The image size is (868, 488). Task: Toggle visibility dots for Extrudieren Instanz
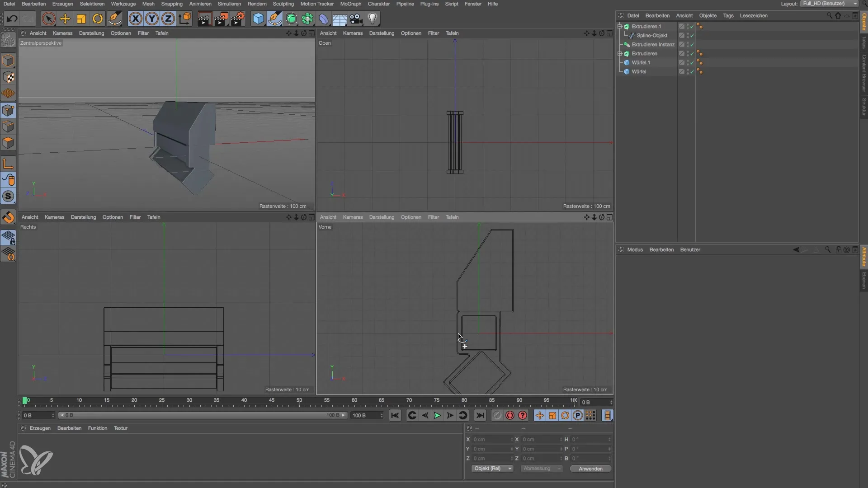tap(688, 44)
